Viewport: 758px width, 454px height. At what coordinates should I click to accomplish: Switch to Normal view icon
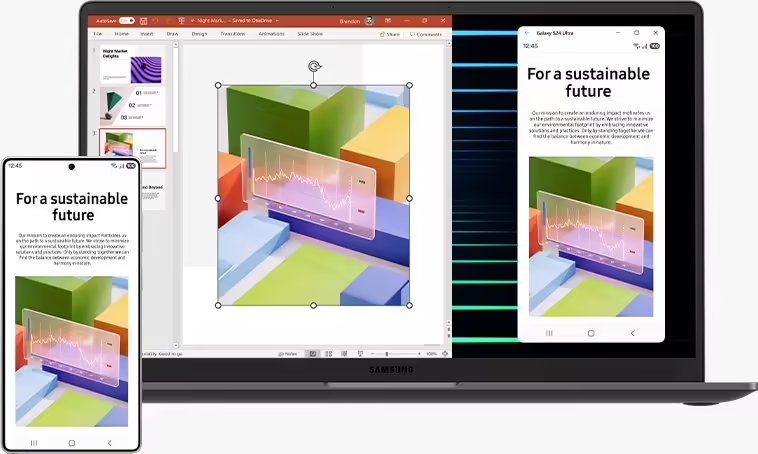(x=313, y=353)
